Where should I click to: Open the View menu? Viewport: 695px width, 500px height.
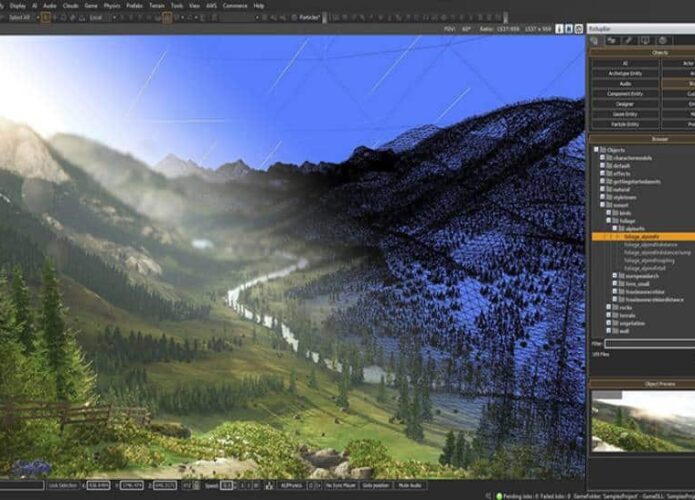194,6
